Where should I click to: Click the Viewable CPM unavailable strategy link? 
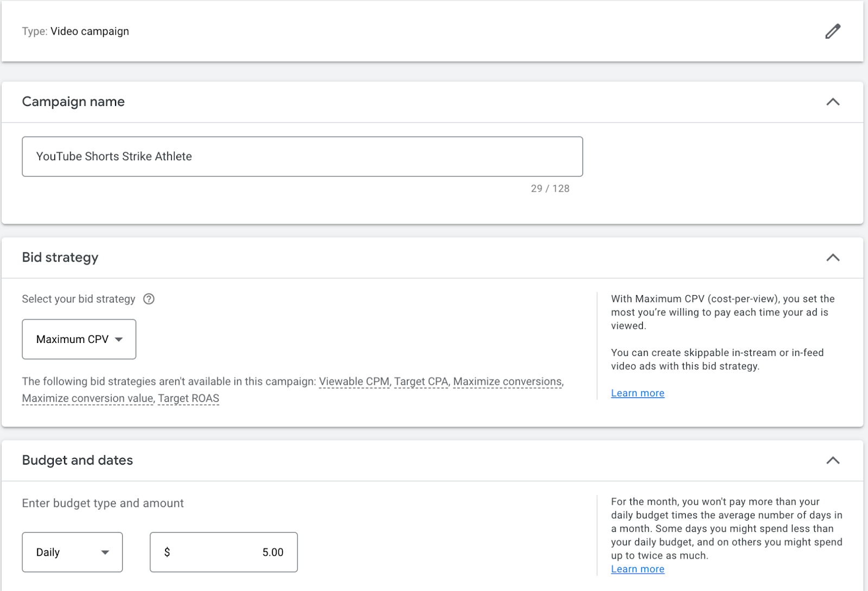click(354, 382)
